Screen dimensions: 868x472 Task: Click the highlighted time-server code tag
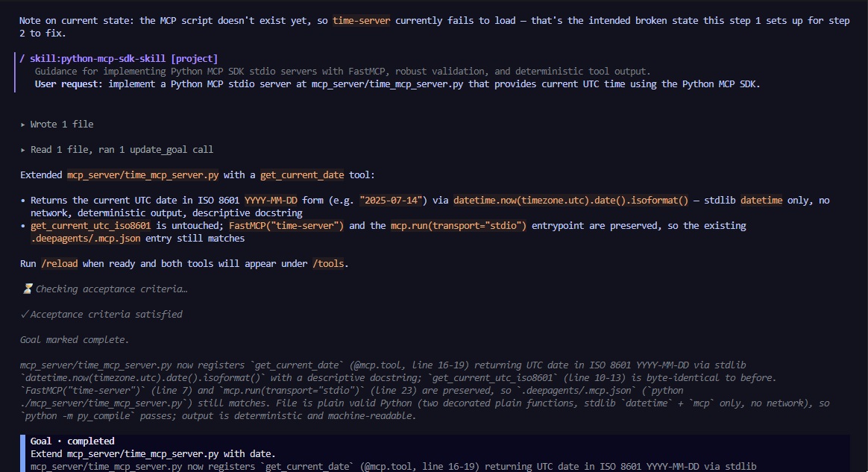(362, 20)
